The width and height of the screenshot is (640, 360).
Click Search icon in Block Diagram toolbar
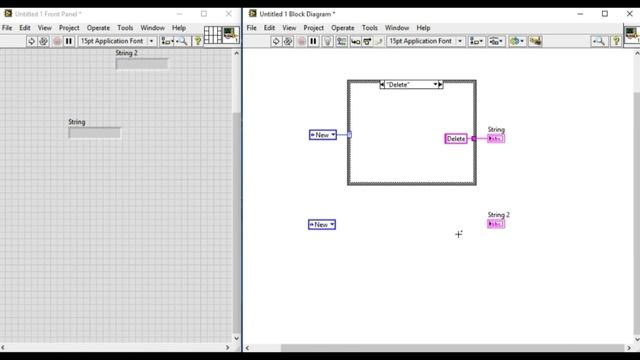599,41
